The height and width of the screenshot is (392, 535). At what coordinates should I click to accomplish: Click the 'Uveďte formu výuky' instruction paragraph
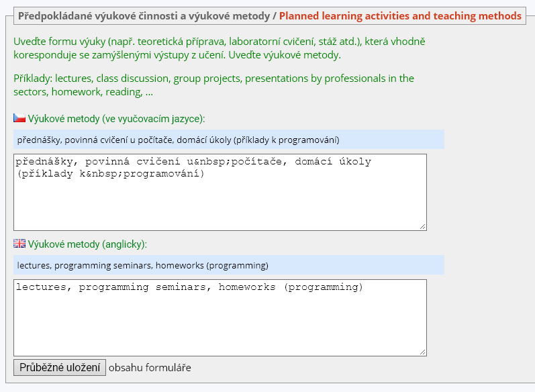(x=220, y=48)
